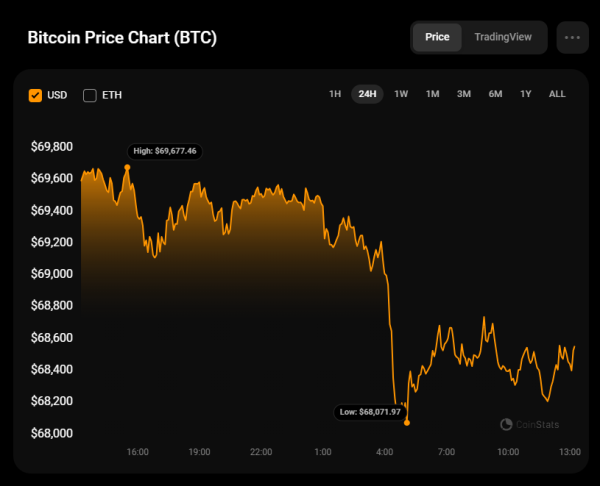This screenshot has height=486, width=600.
Task: Click the High: $69,677.46 tooltip label
Action: (165, 151)
